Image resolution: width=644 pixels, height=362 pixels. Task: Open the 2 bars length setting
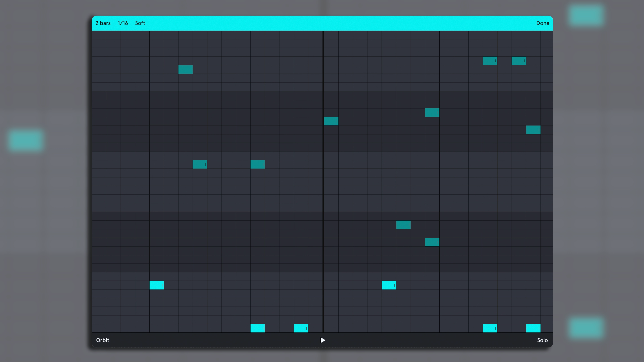tap(103, 23)
